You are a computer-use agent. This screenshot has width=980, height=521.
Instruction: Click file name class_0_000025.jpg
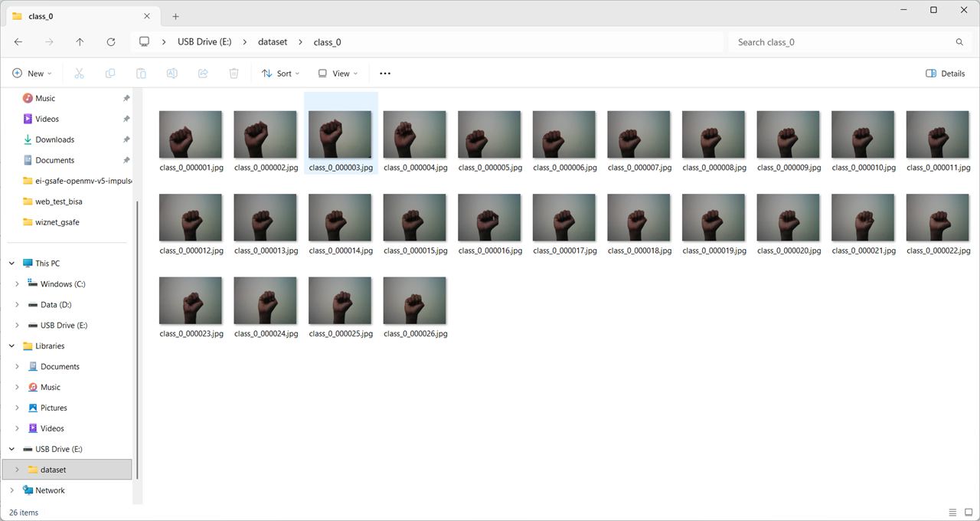341,334
